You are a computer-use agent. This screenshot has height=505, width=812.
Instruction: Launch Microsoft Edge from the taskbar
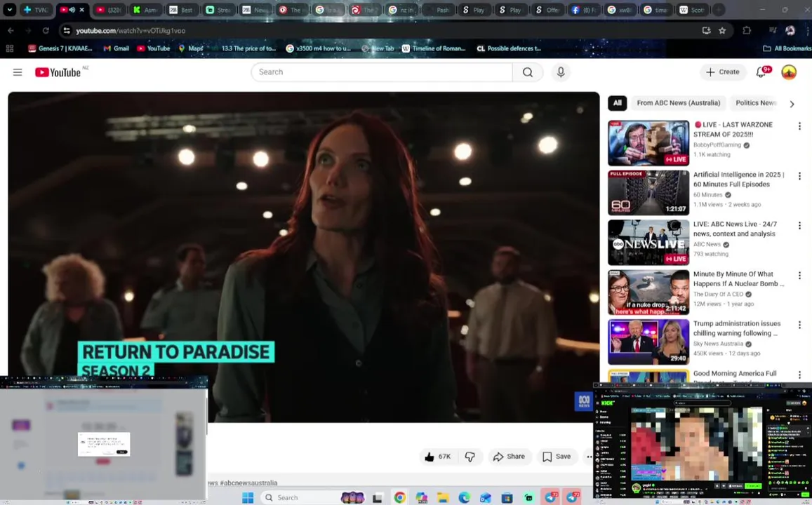(x=464, y=498)
